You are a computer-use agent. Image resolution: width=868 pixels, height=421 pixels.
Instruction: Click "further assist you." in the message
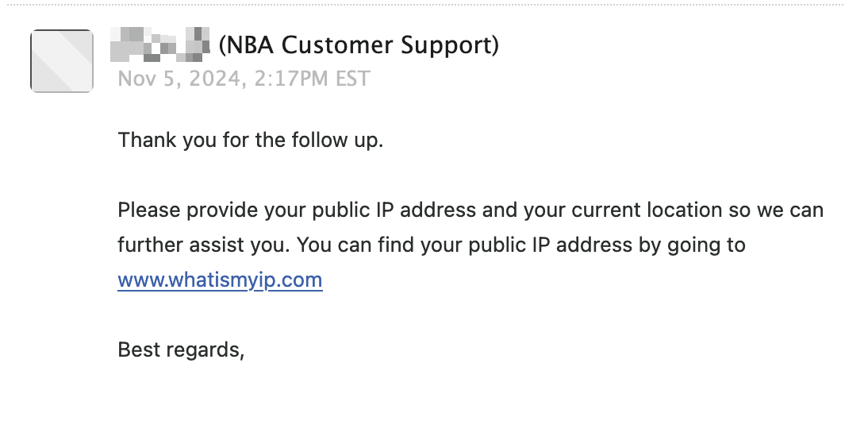pos(204,245)
